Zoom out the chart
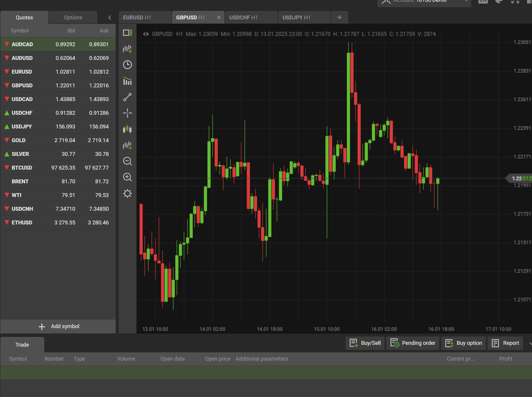The height and width of the screenshot is (397, 532). click(x=127, y=162)
